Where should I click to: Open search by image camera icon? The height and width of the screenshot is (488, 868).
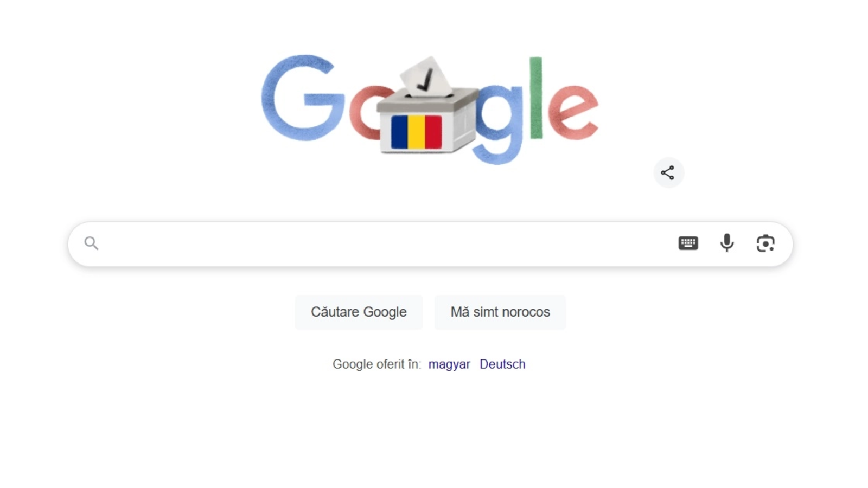765,243
